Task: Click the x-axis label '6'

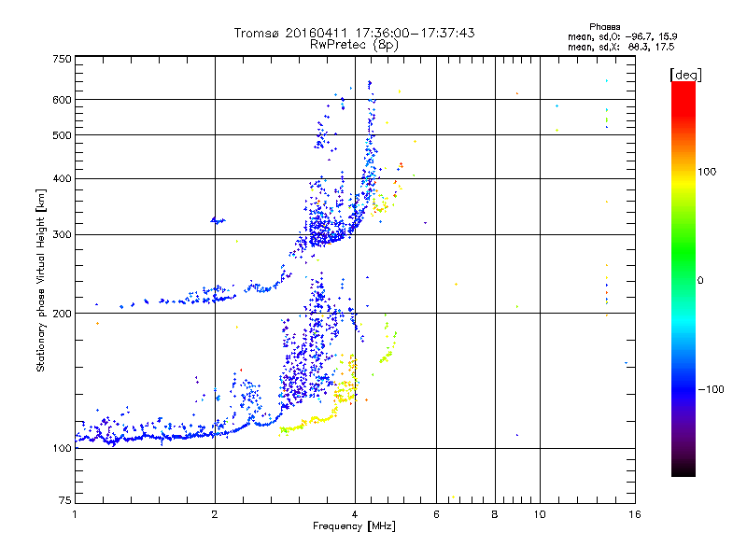Action: (x=436, y=514)
